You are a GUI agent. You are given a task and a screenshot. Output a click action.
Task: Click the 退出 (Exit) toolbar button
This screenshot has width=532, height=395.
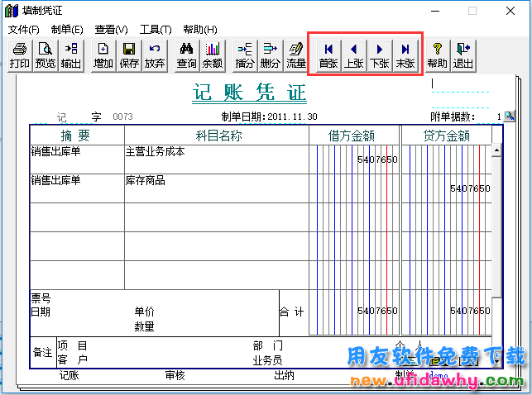(x=463, y=55)
